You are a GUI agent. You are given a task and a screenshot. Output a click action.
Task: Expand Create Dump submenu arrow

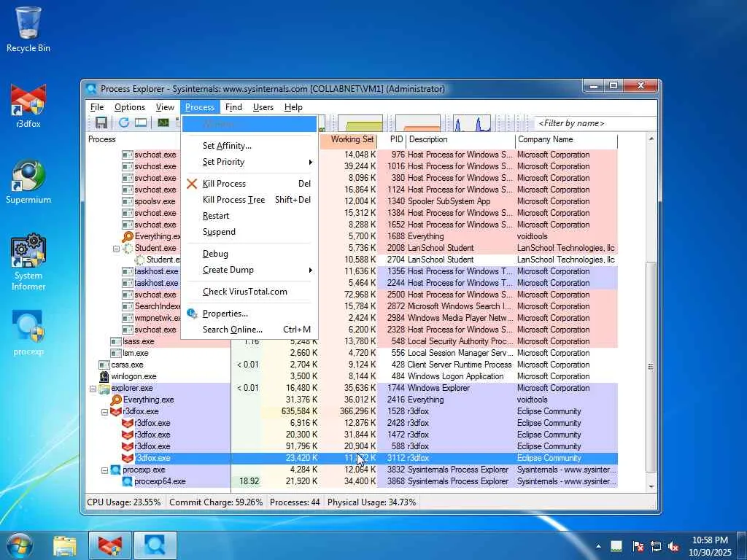(310, 270)
